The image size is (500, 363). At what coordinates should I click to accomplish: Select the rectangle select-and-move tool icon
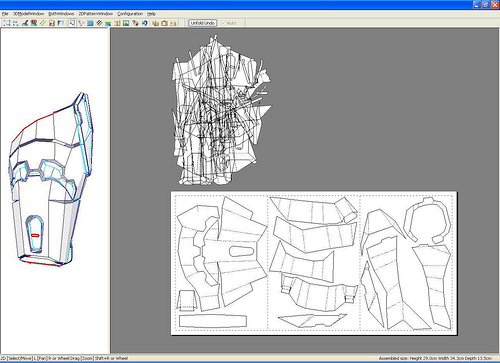point(72,23)
